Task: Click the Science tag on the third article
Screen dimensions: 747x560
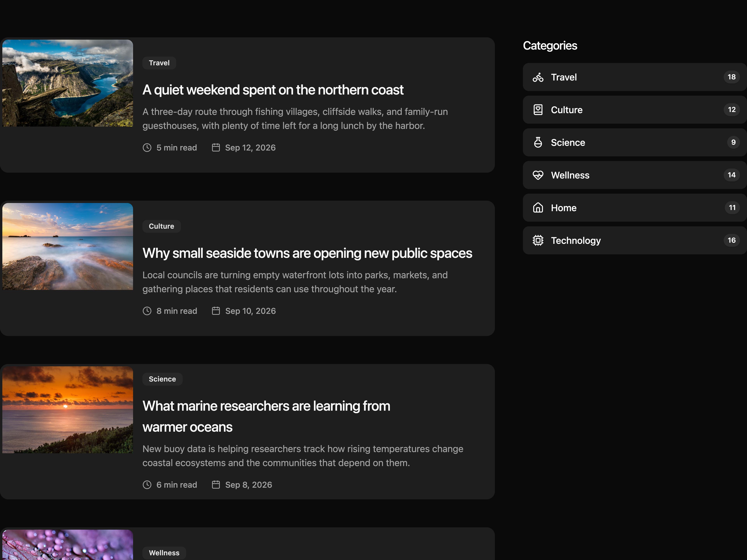Action: (x=162, y=379)
